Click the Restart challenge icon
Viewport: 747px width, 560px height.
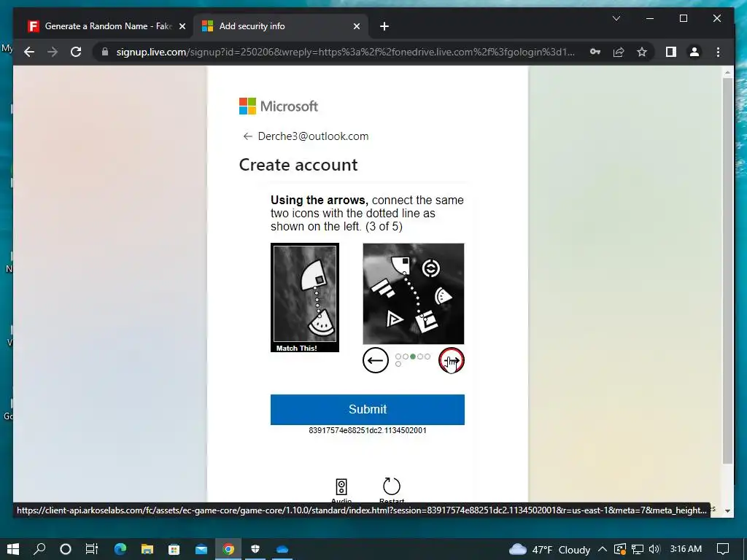click(x=392, y=486)
